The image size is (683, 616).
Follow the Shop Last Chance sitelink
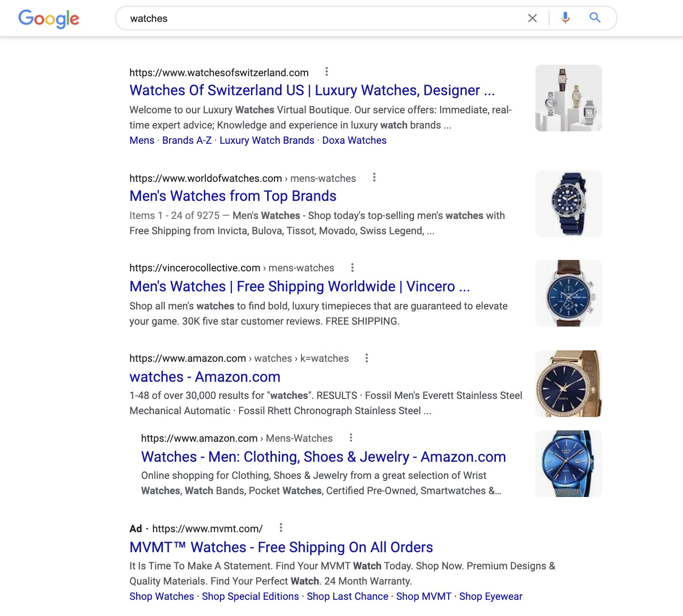tap(348, 596)
